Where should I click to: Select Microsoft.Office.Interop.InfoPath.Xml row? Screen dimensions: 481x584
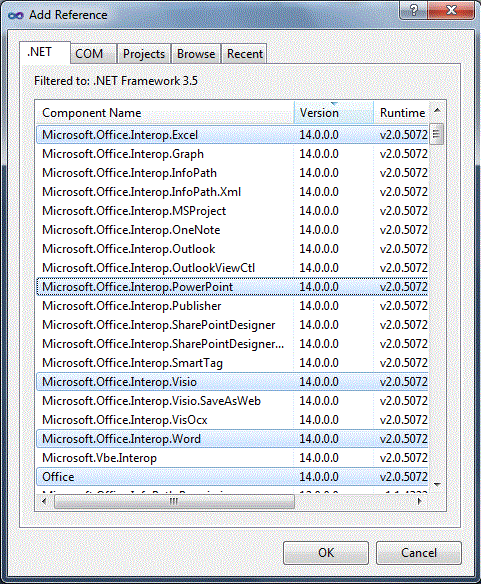click(x=232, y=192)
